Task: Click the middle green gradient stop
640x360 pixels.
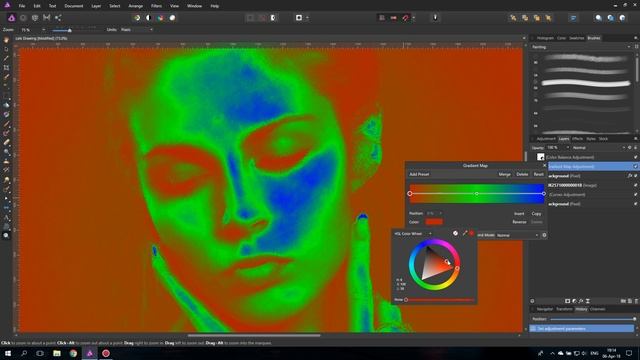Action: (x=477, y=193)
